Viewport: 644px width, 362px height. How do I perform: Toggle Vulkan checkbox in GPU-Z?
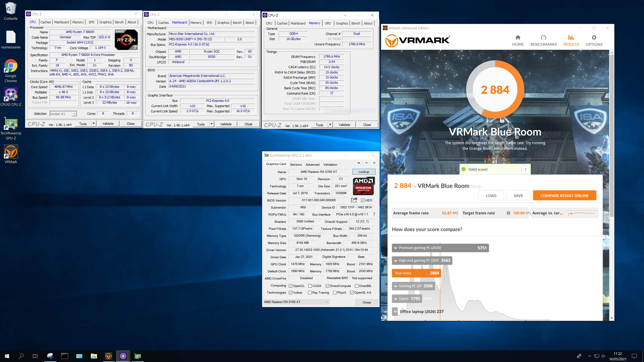[x=290, y=293]
